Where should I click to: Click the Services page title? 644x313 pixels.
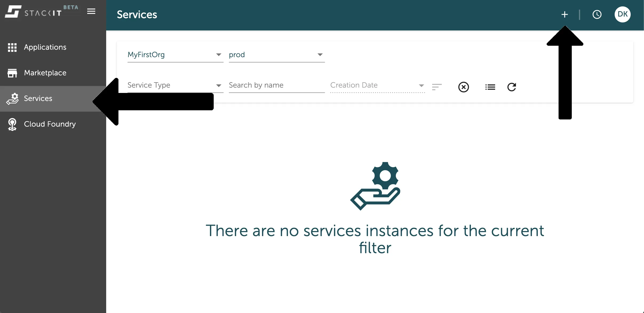tap(137, 14)
